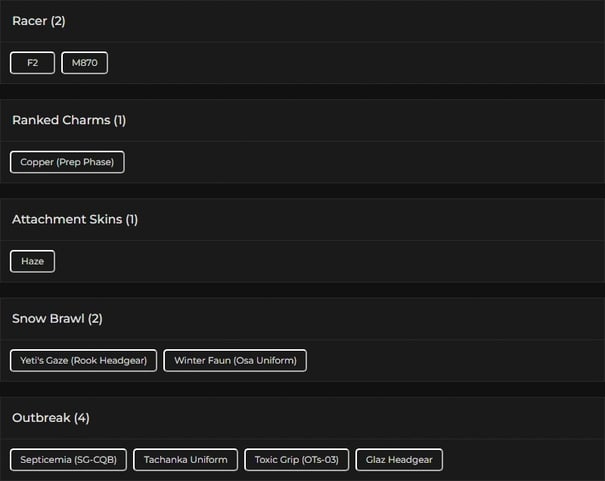Click the Copper (Prep Phase) charm tag
The width and height of the screenshot is (605, 481).
point(67,162)
